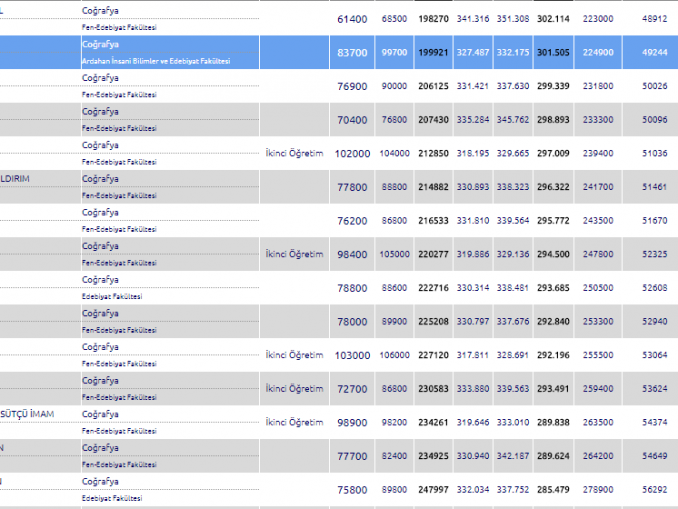Click İkinci Öğretim label in the 220277 row
Viewport: 678px width, 509px height.
(x=294, y=254)
